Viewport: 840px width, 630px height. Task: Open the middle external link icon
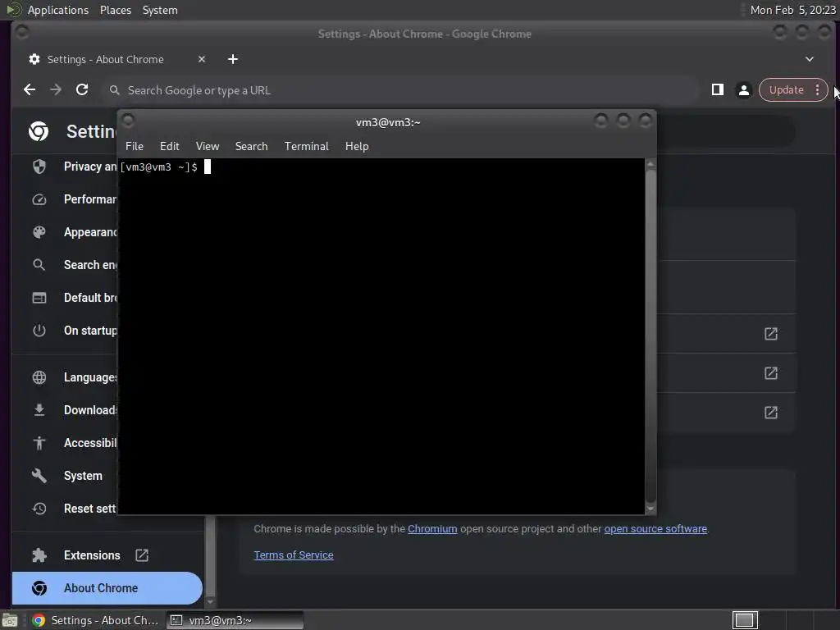(x=771, y=373)
